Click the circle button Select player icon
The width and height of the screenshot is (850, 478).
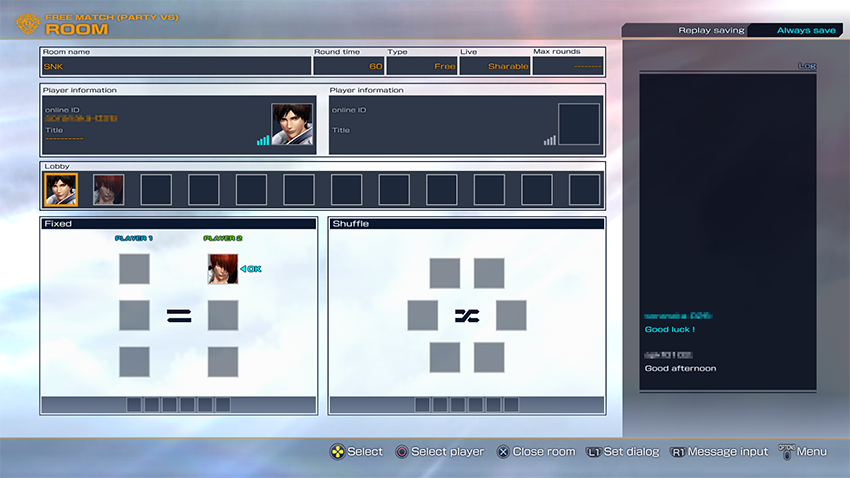[402, 452]
